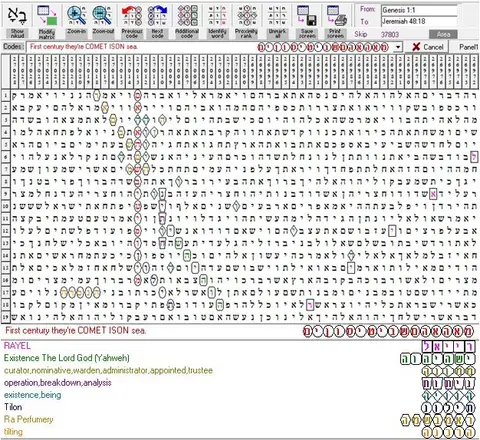Click the Save screen icon
Image resolution: width=480 pixels, height=440 pixels.
(x=307, y=15)
